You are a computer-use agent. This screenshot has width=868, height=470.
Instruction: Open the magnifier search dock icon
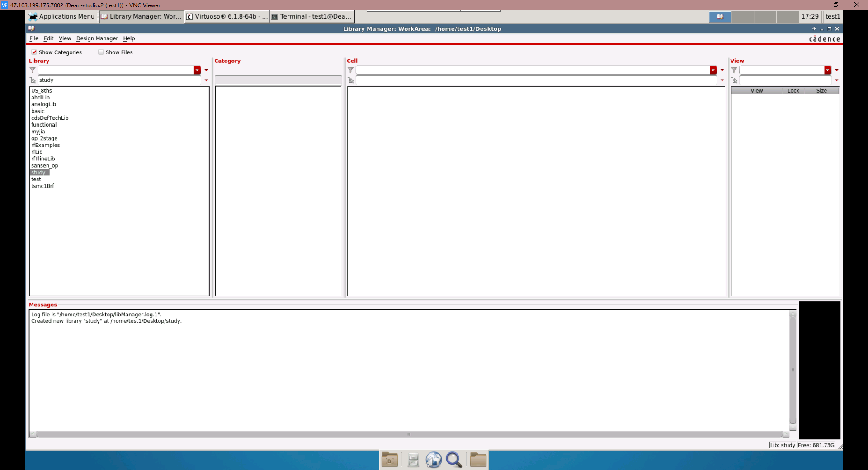(454, 460)
